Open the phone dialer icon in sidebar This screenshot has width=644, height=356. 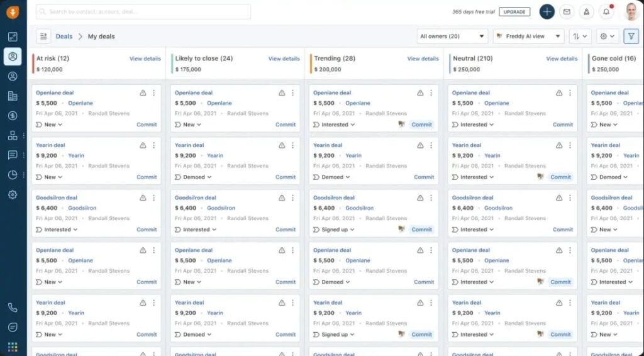pyautogui.click(x=13, y=308)
